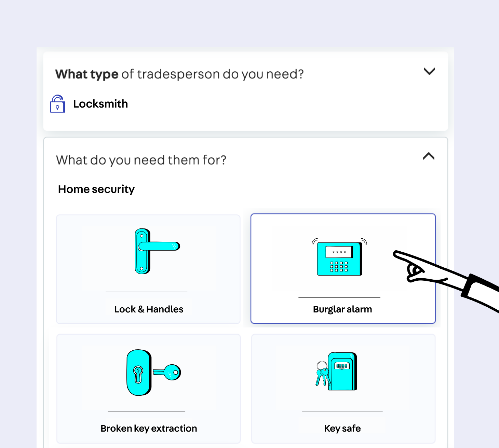Click the divider line under the door handle
Viewport: 499px width, 448px height.
(146, 292)
